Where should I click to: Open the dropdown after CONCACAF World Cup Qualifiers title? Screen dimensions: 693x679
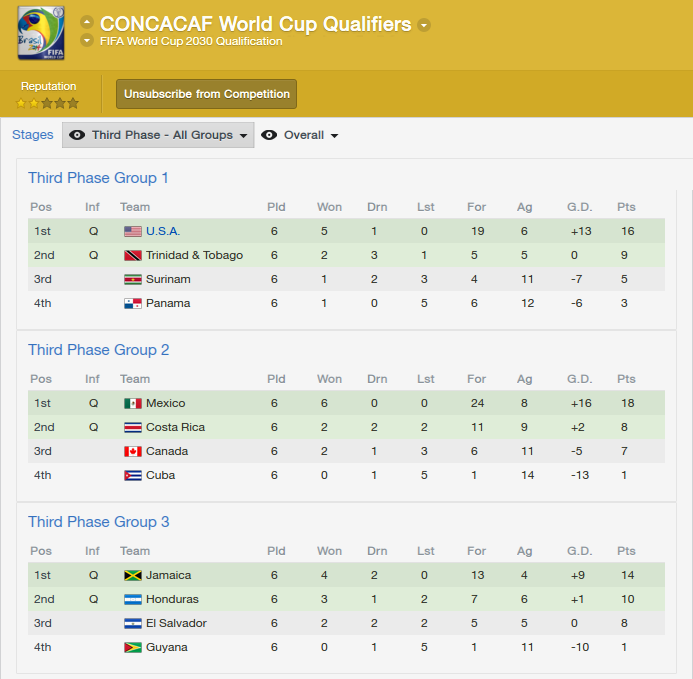click(x=424, y=25)
